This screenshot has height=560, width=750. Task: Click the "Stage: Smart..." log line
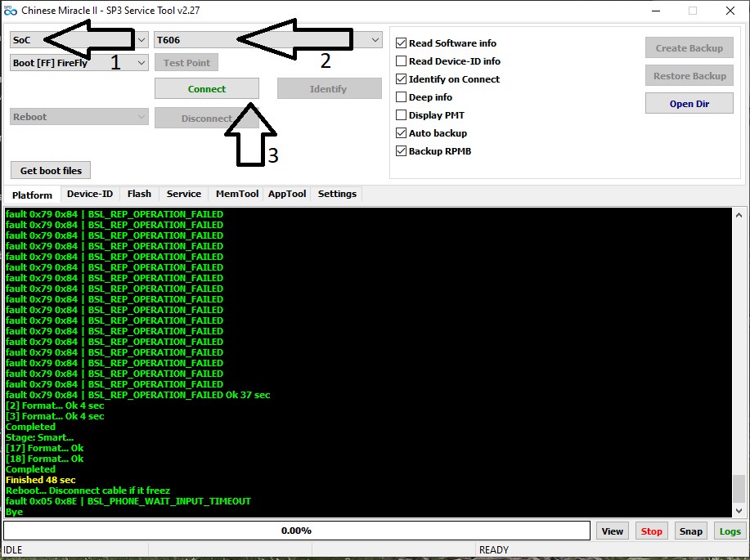pyautogui.click(x=40, y=437)
